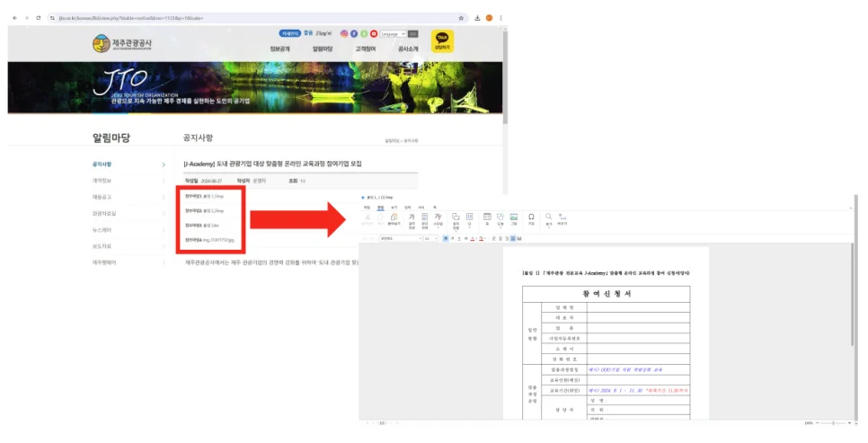
Task: Open the font name dropdown in the editor
Action: click(401, 239)
